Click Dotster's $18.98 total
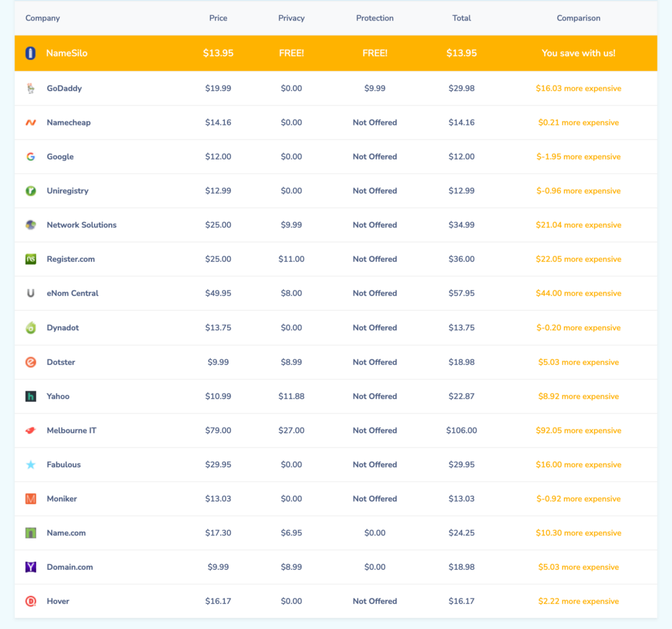Image resolution: width=672 pixels, height=629 pixels. click(461, 362)
